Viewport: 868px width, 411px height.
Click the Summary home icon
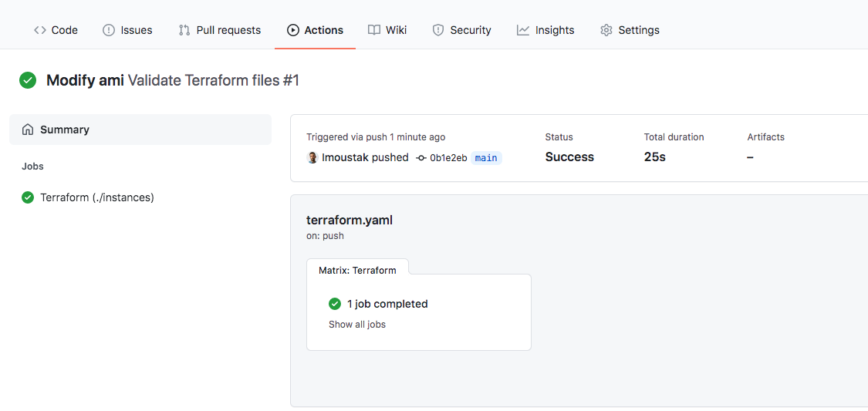[x=28, y=130]
